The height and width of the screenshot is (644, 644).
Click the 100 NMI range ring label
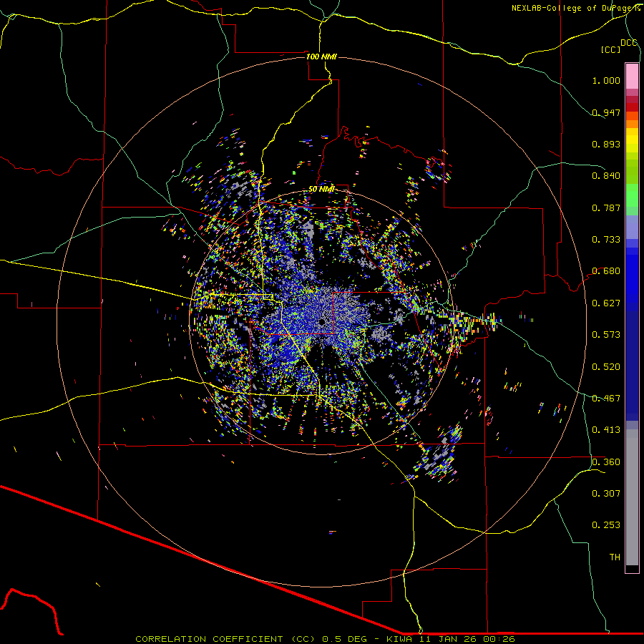click(321, 57)
